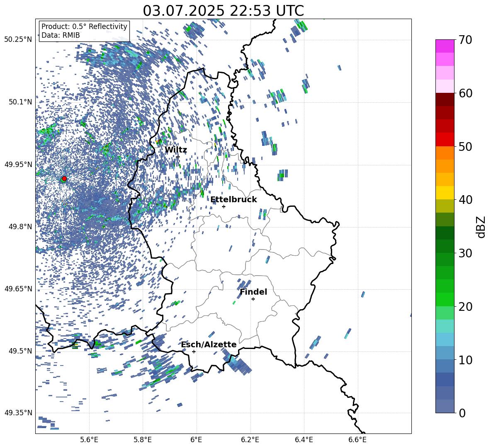The image size is (491, 448).
Task: Click the bright red colorbar band
Action: click(445, 140)
